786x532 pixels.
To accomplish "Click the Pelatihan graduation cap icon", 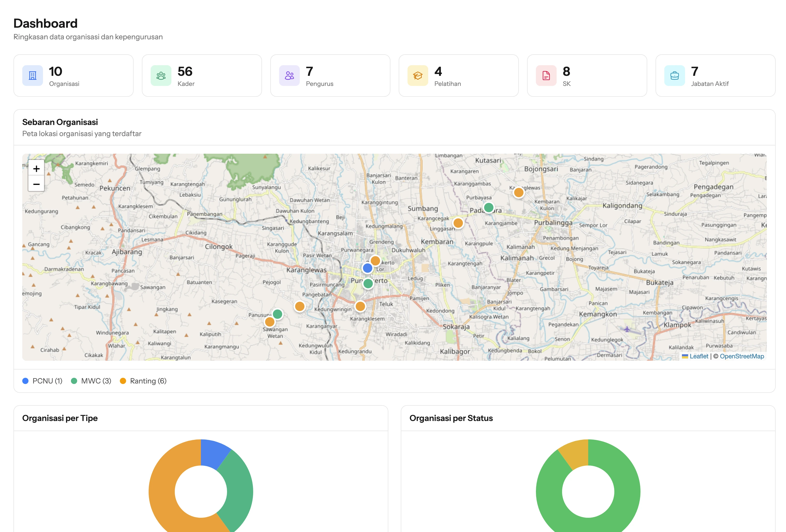I will click(x=418, y=75).
